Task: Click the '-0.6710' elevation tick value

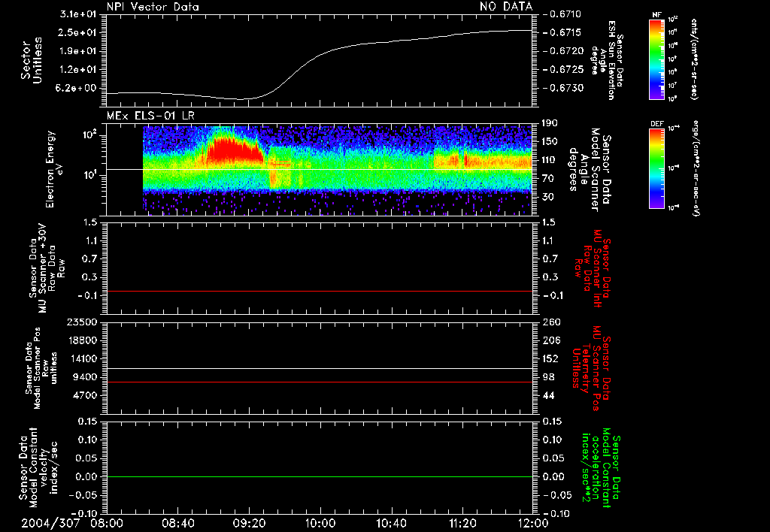Action: (x=562, y=14)
